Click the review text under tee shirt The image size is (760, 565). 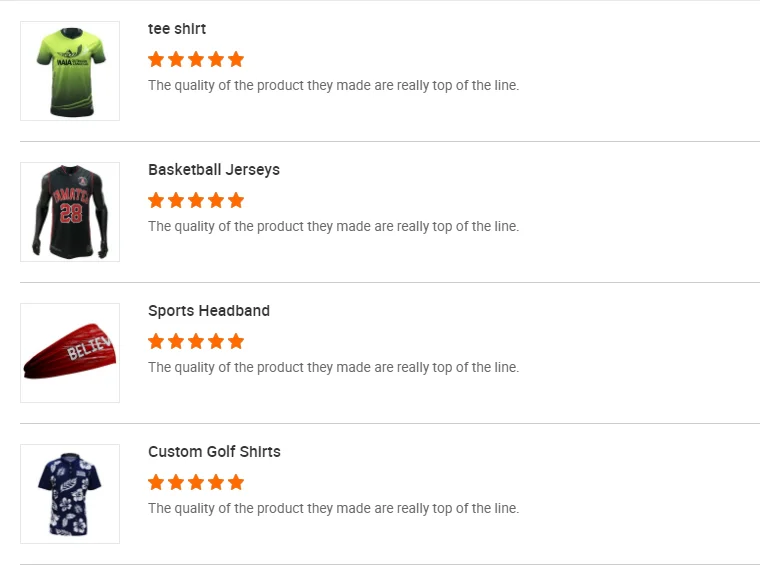click(333, 86)
